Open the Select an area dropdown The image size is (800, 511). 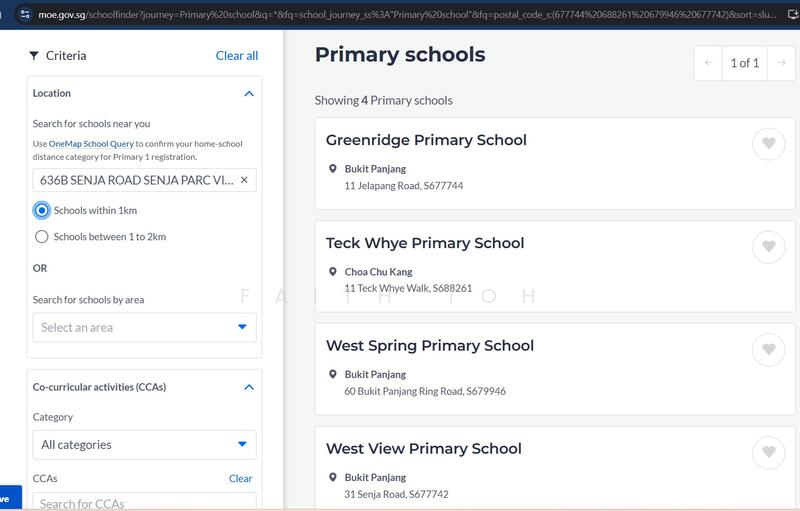[x=144, y=327]
